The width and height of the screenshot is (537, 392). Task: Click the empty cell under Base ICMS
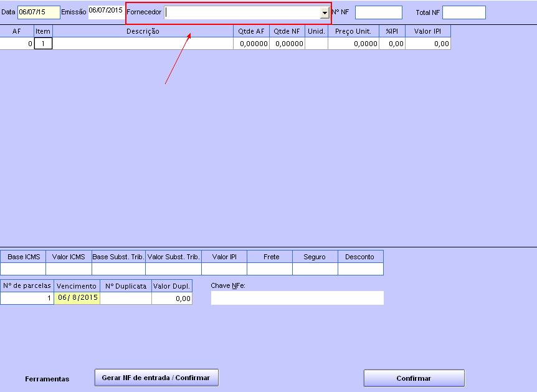[x=23, y=269]
